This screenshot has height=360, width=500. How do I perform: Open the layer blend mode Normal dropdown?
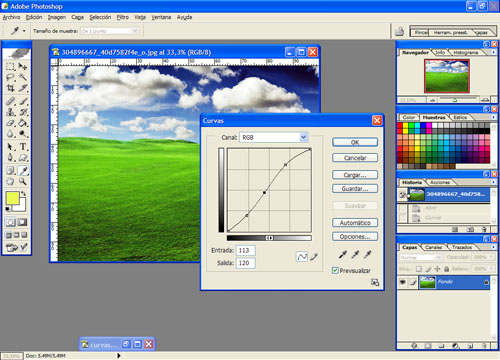pos(421,257)
